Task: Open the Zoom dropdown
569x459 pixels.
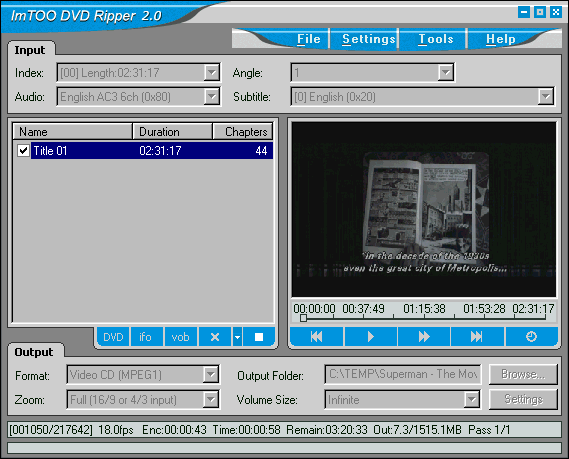Action: (x=211, y=399)
